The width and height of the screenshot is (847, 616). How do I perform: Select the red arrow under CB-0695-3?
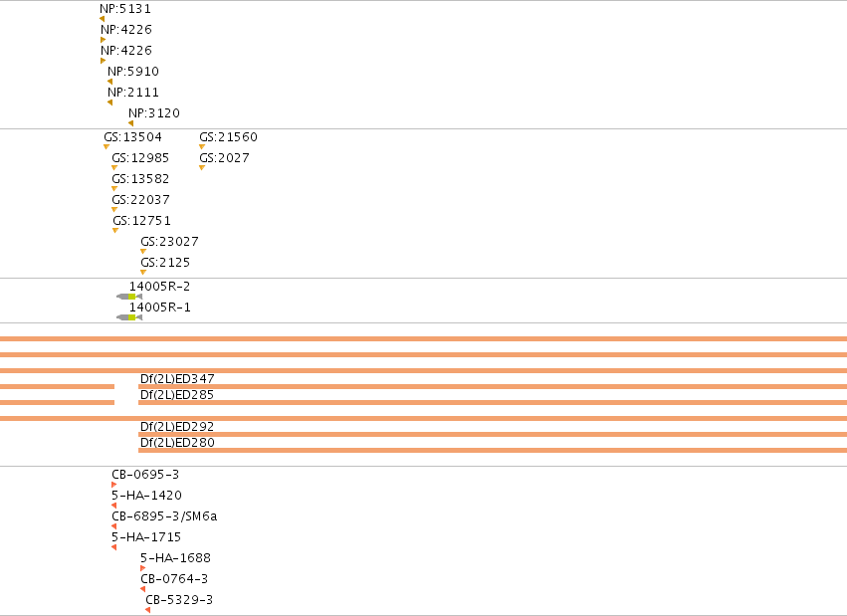[114, 485]
